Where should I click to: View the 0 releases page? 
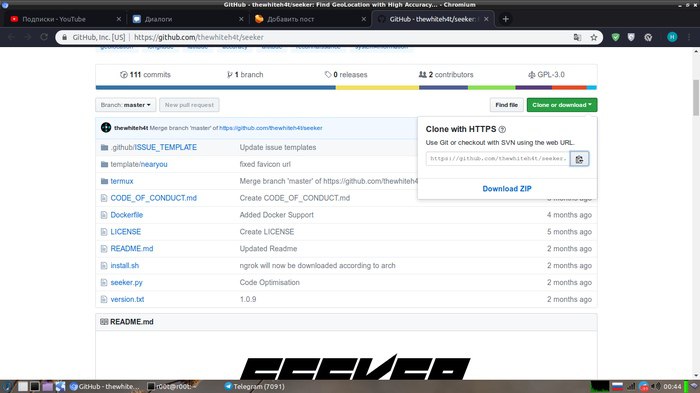point(346,75)
